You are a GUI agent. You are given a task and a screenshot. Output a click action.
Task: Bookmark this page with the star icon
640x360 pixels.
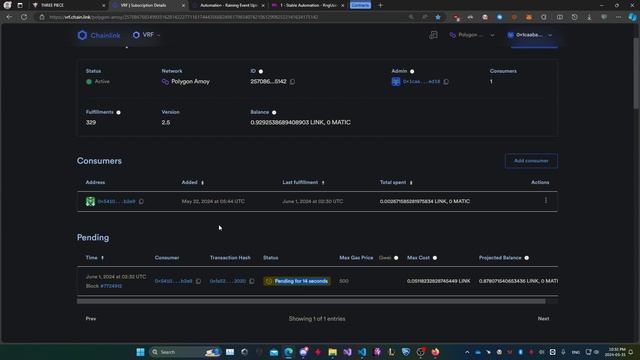[x=438, y=17]
